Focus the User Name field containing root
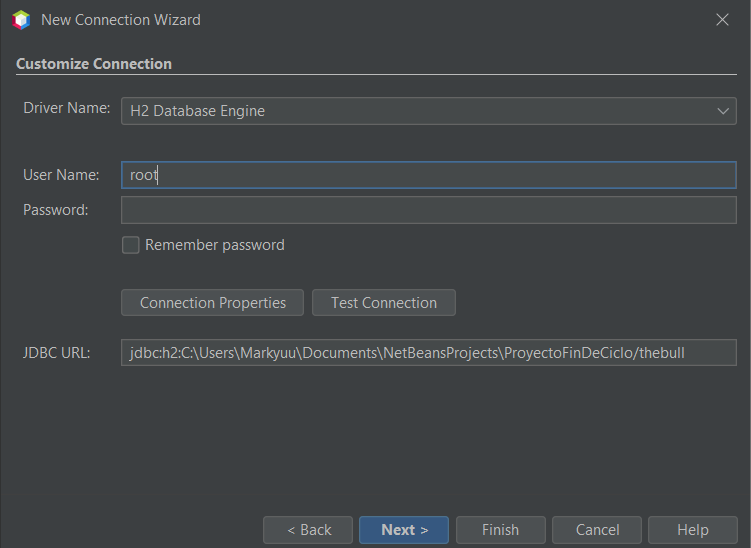 tap(429, 175)
